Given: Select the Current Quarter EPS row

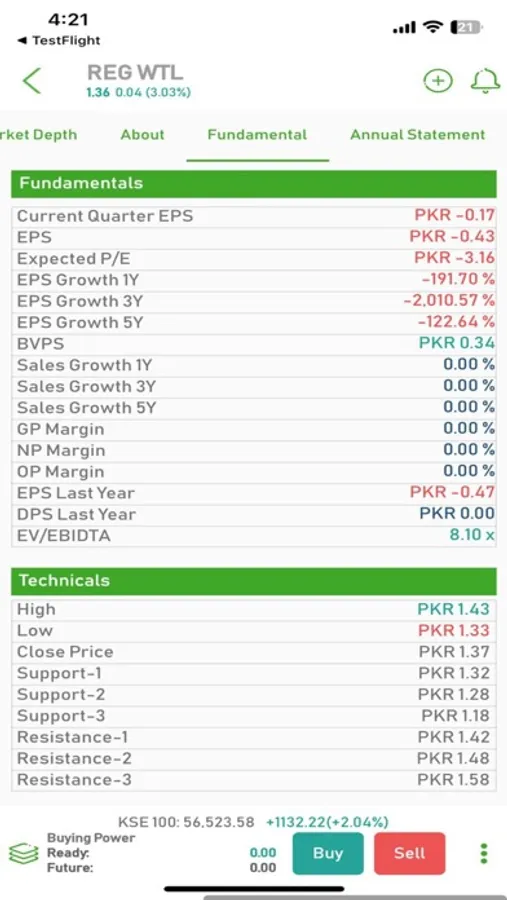Looking at the screenshot, I should (x=253, y=216).
